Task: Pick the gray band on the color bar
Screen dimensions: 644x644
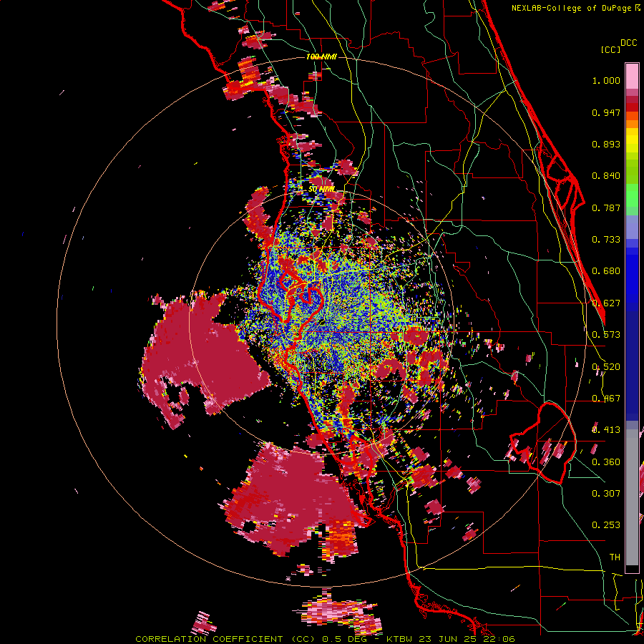Action: [x=632, y=497]
